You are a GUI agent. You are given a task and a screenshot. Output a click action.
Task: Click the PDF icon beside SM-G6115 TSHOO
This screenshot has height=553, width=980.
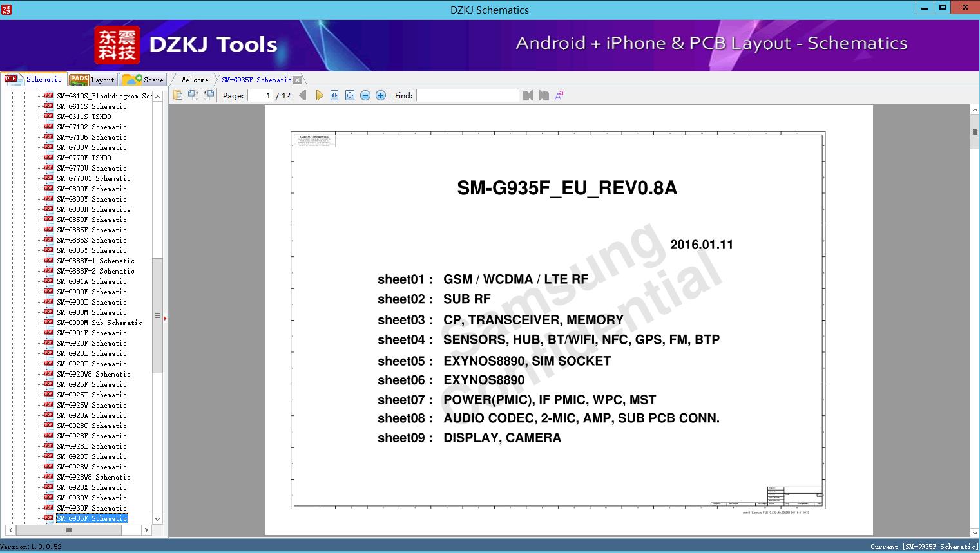point(48,116)
